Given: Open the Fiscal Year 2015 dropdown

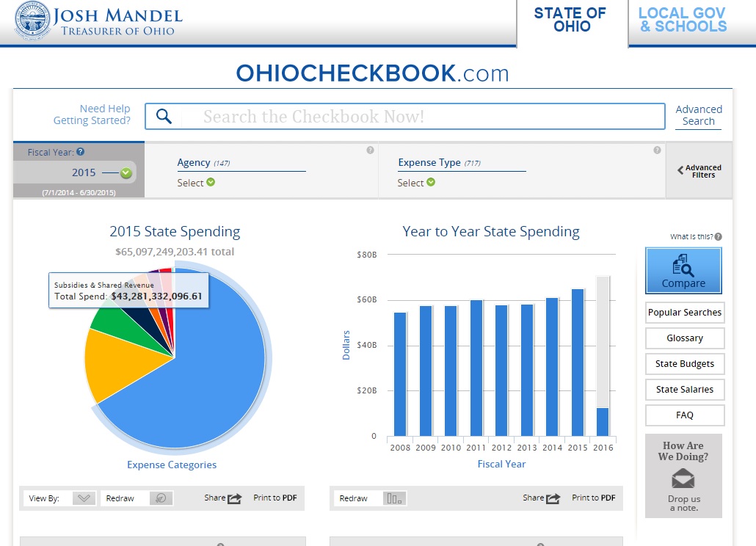Looking at the screenshot, I should (126, 173).
